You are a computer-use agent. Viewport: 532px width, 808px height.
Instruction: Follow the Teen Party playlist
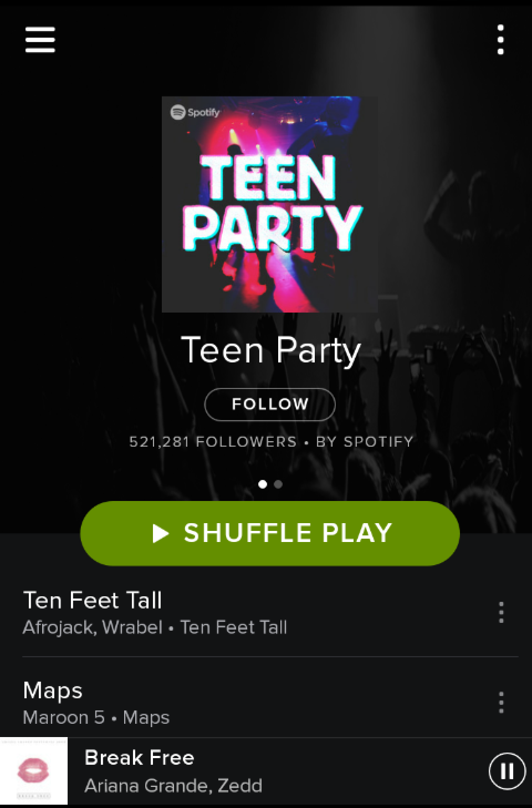click(x=270, y=405)
